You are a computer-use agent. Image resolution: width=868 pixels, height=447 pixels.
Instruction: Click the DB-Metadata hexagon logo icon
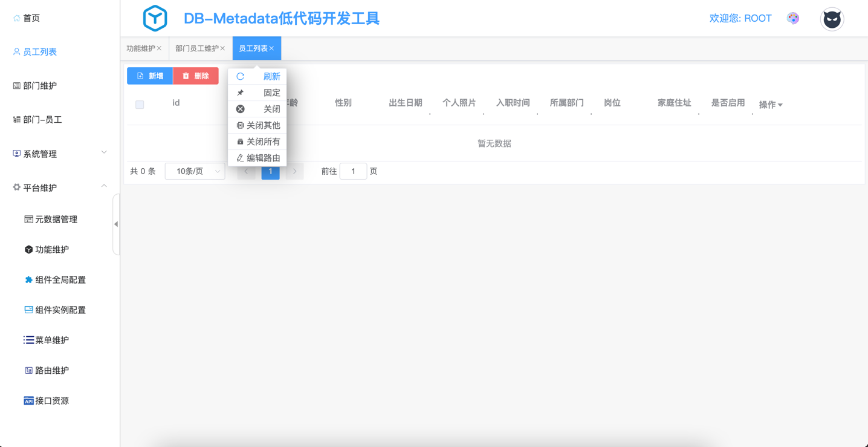point(155,18)
